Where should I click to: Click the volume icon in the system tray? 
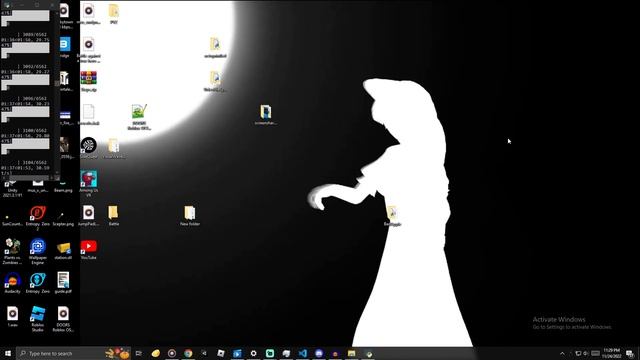586,353
